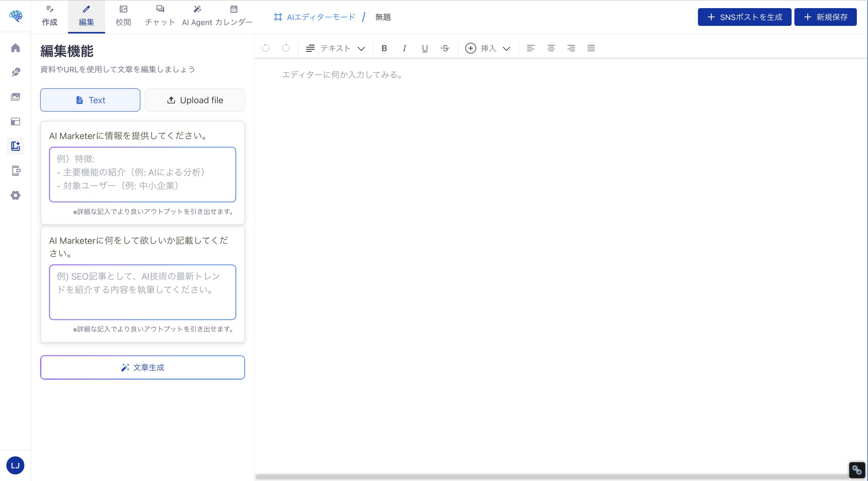Toggle italic formatting
Screen dimensions: 868x481
click(404, 48)
